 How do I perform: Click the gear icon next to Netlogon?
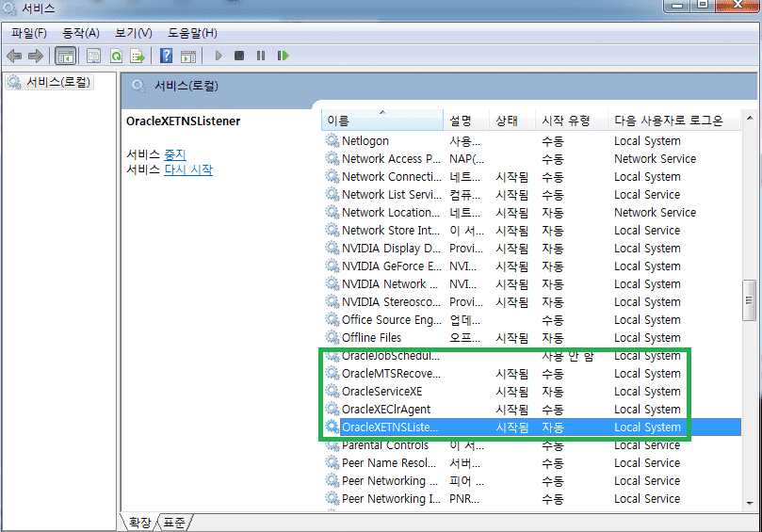coord(332,141)
